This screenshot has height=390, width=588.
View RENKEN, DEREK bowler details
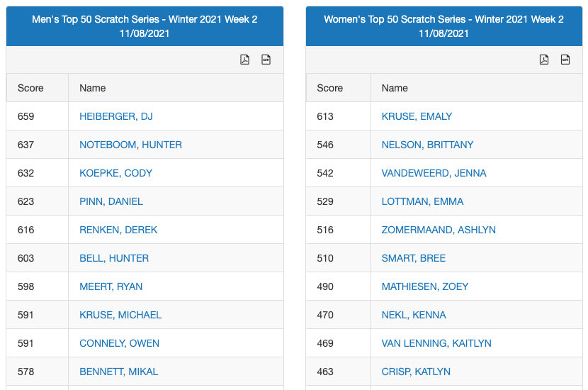[x=118, y=230]
